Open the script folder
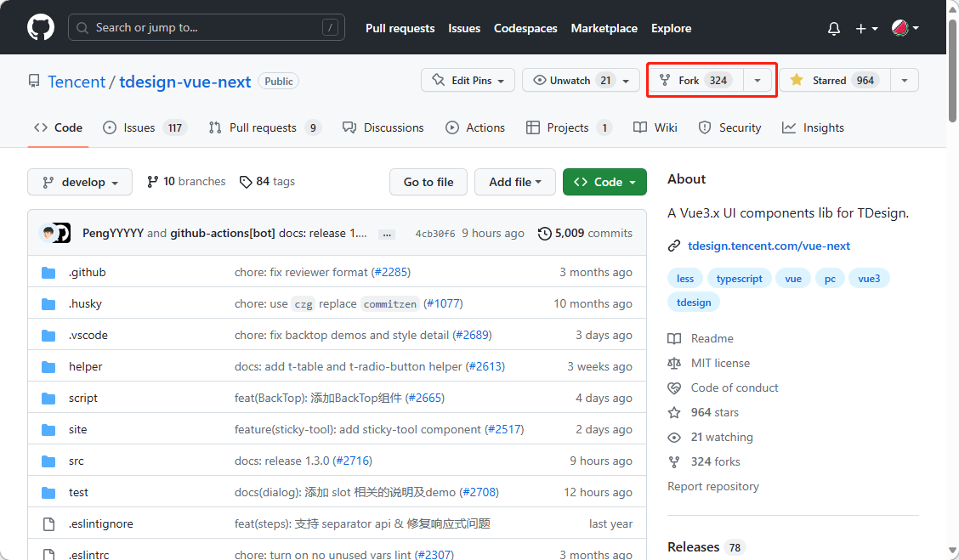 (x=83, y=398)
